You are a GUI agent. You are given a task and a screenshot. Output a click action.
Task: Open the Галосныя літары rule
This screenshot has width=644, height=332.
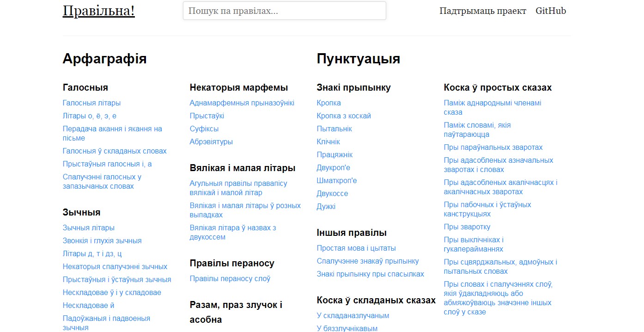tap(91, 103)
